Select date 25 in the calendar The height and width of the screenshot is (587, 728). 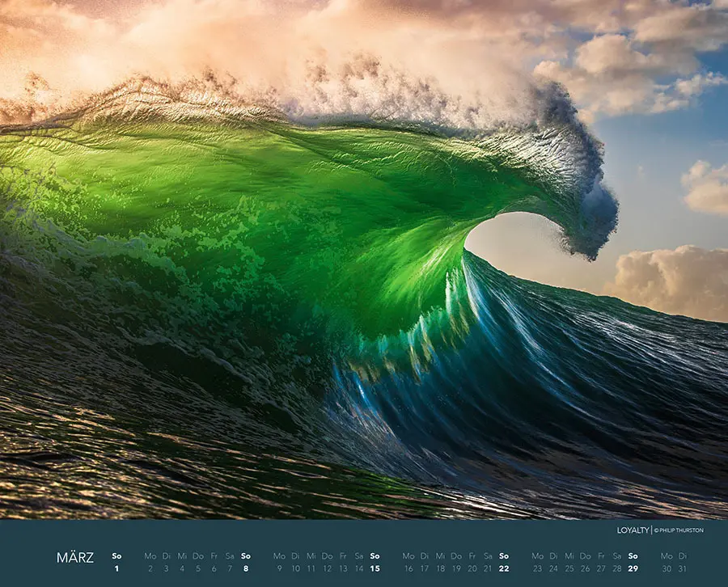[569, 568]
